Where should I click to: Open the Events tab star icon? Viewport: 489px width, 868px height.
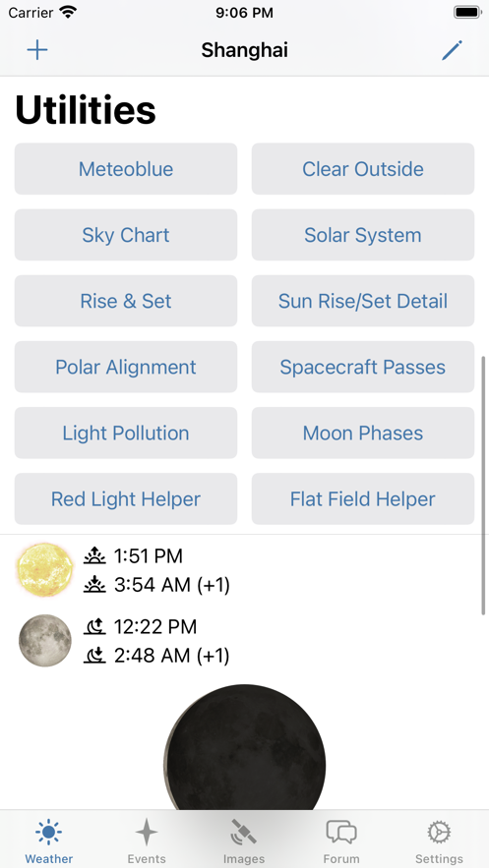[x=147, y=840]
